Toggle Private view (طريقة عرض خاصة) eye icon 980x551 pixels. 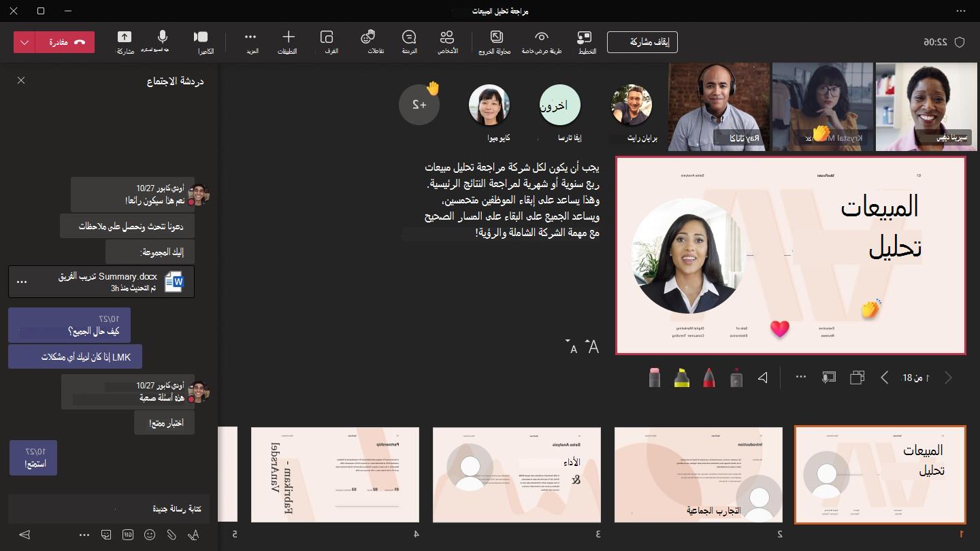(542, 37)
